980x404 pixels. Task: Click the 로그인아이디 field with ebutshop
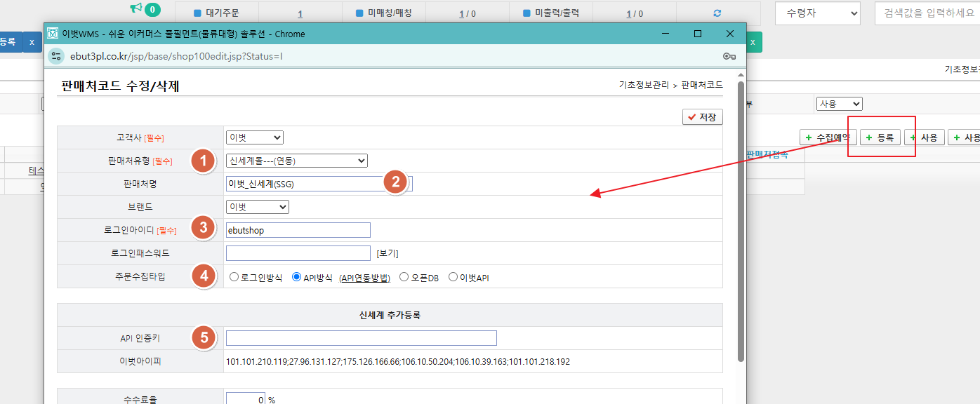298,230
